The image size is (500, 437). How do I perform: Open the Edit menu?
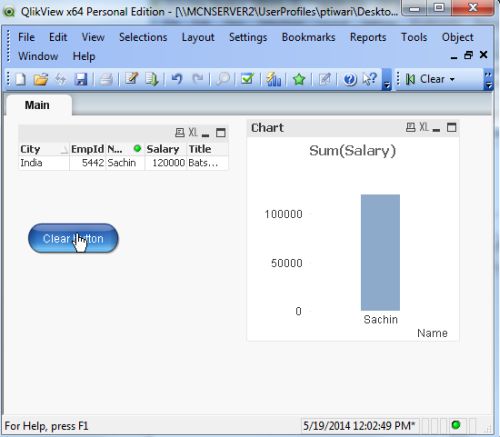(x=58, y=37)
